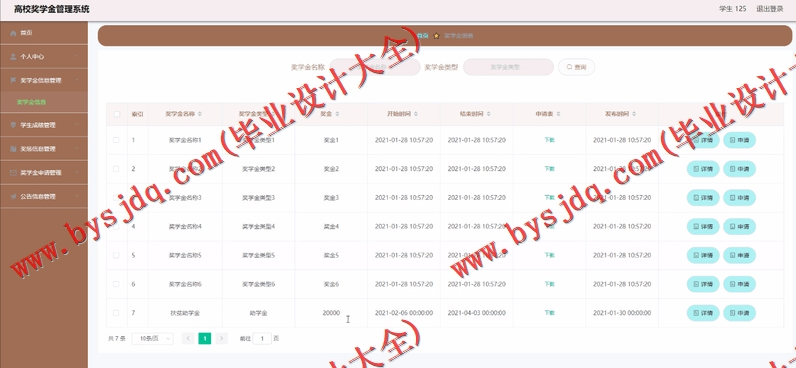
Task: Click the 学生 125 user label
Action: 733,9
